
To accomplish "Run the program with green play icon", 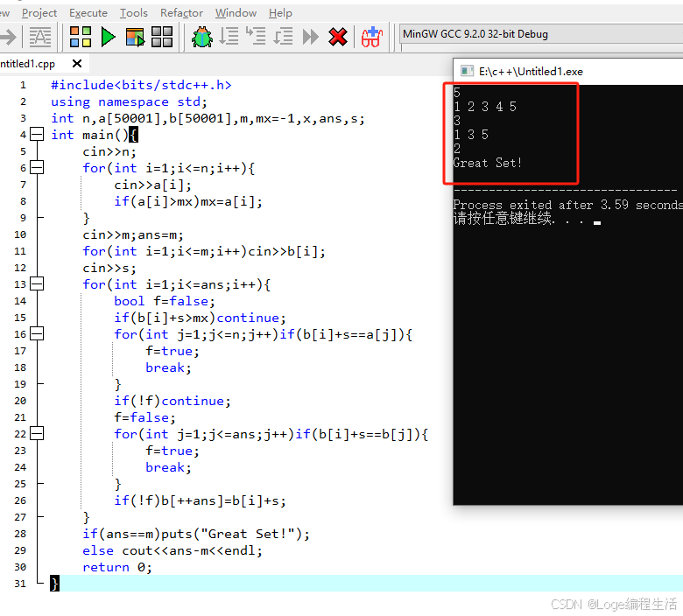I will (108, 37).
